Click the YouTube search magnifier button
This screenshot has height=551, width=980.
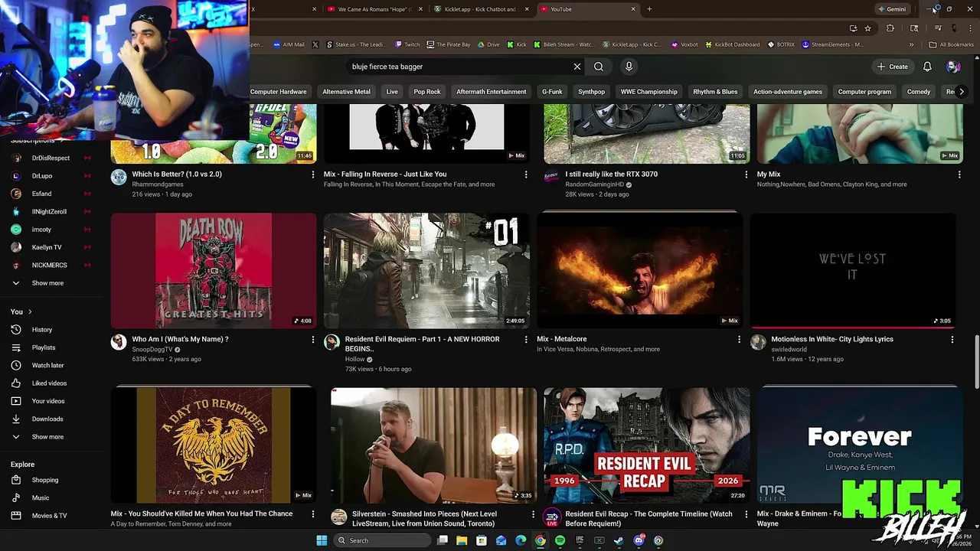point(599,67)
